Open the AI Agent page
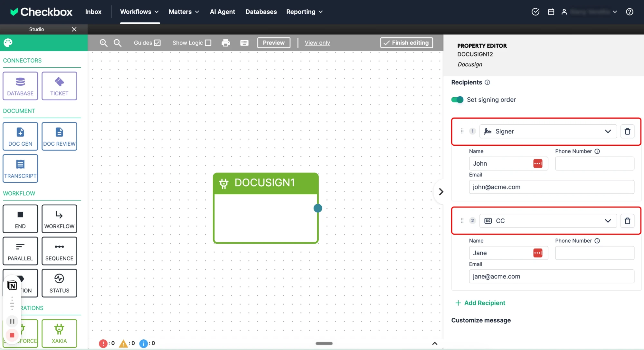 click(x=223, y=12)
